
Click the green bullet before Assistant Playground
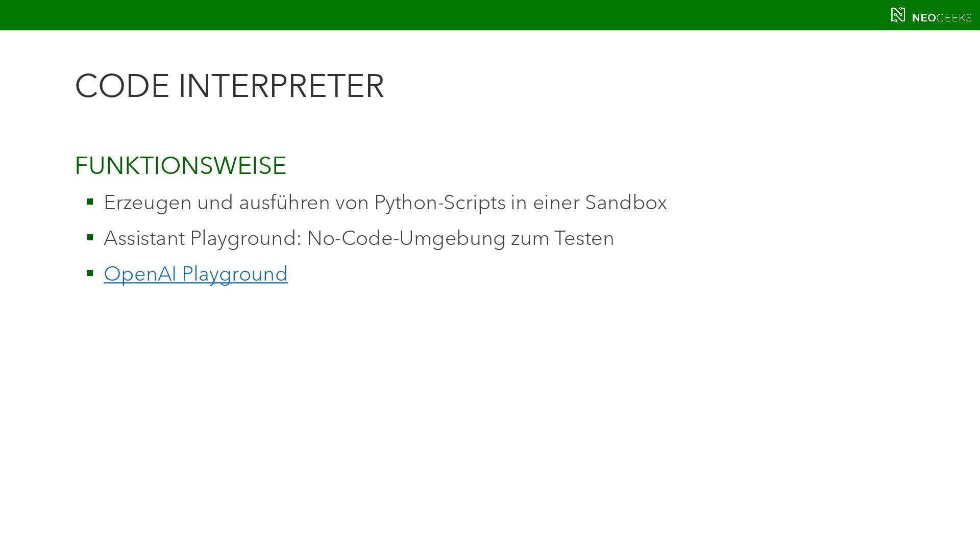[x=90, y=238]
